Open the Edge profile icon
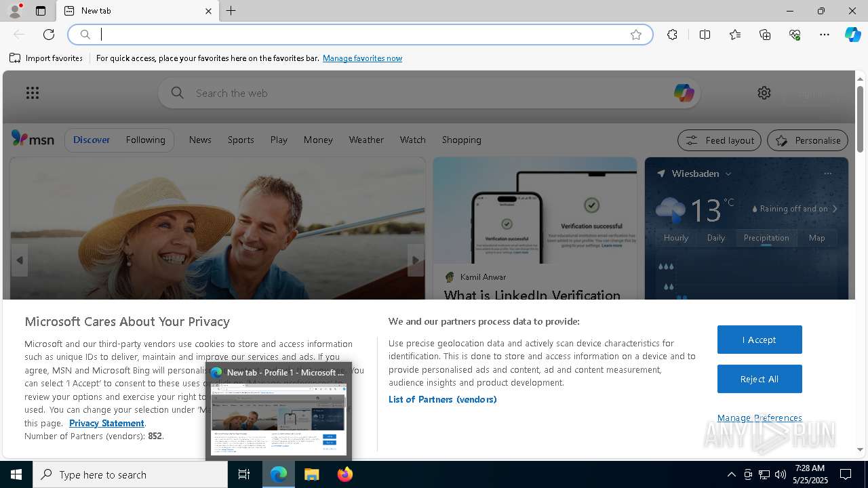Screen dimensions: 868x488 (x=14, y=11)
